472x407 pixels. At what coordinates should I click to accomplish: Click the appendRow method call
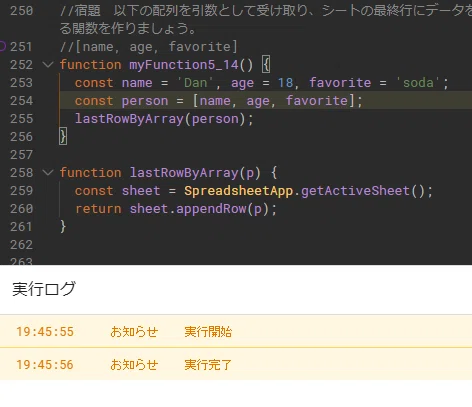[x=211, y=209]
